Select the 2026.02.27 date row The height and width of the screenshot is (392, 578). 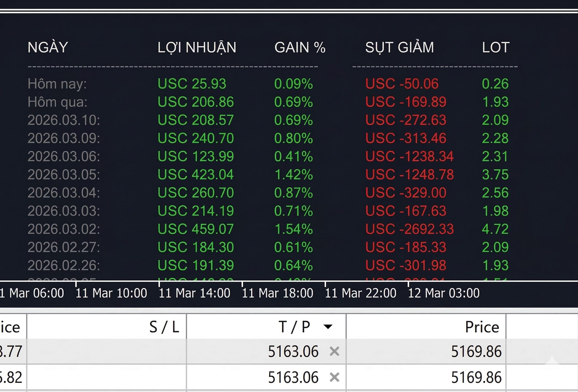(64, 247)
